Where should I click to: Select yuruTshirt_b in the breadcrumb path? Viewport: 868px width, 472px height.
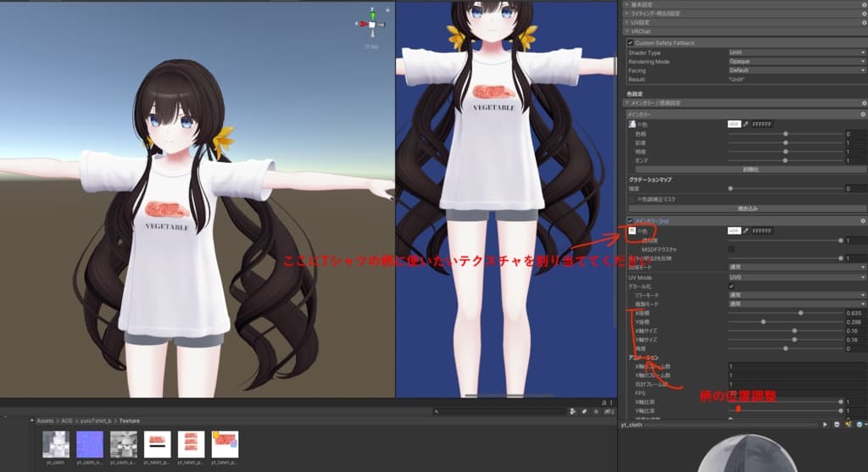click(97, 420)
